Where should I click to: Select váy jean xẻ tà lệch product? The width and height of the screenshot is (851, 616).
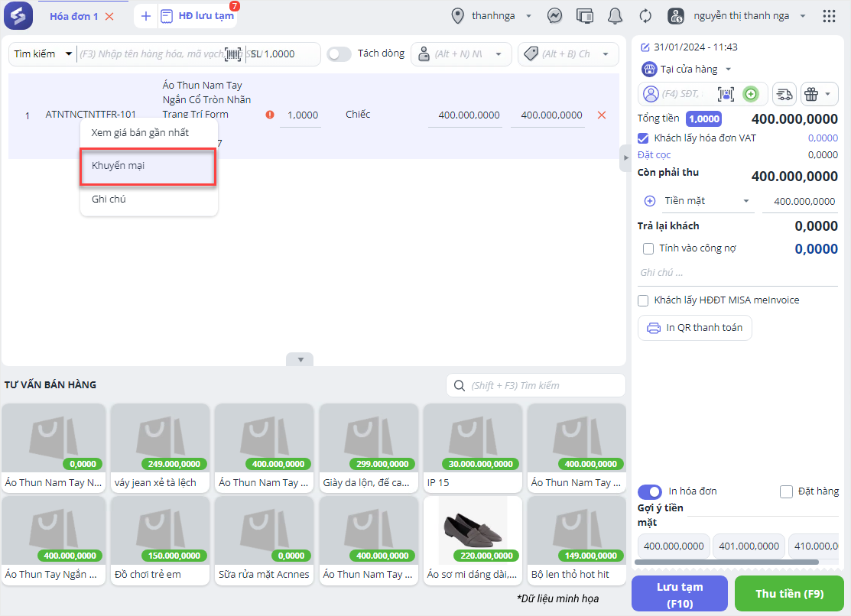point(160,448)
